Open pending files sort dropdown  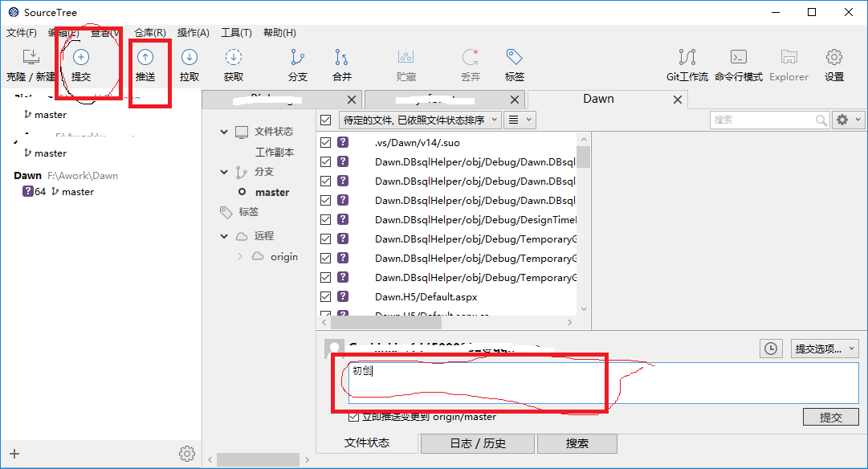[x=420, y=120]
